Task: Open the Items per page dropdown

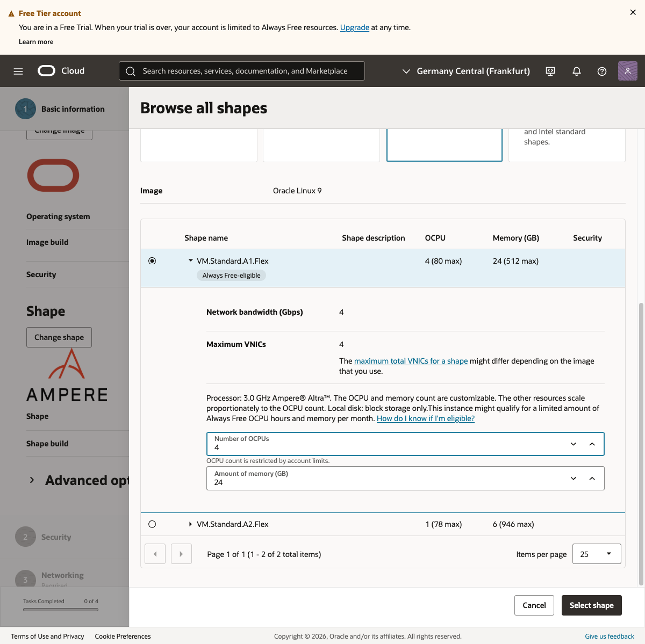Action: pos(597,554)
